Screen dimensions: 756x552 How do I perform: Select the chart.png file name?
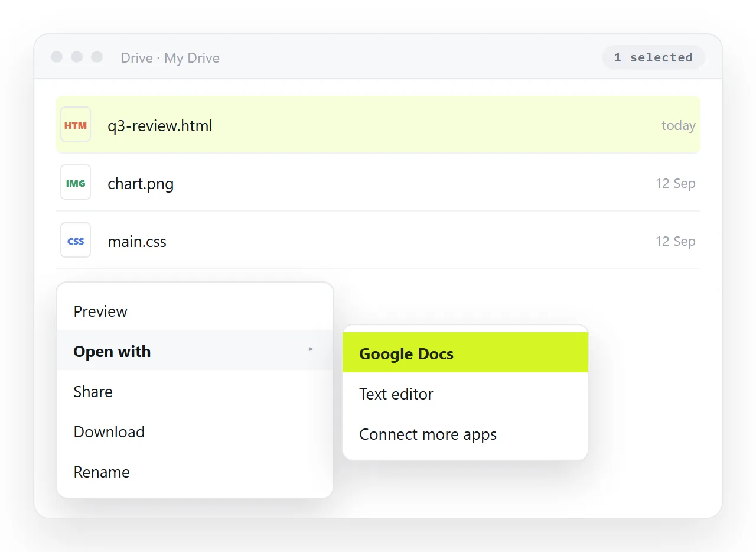pos(141,183)
